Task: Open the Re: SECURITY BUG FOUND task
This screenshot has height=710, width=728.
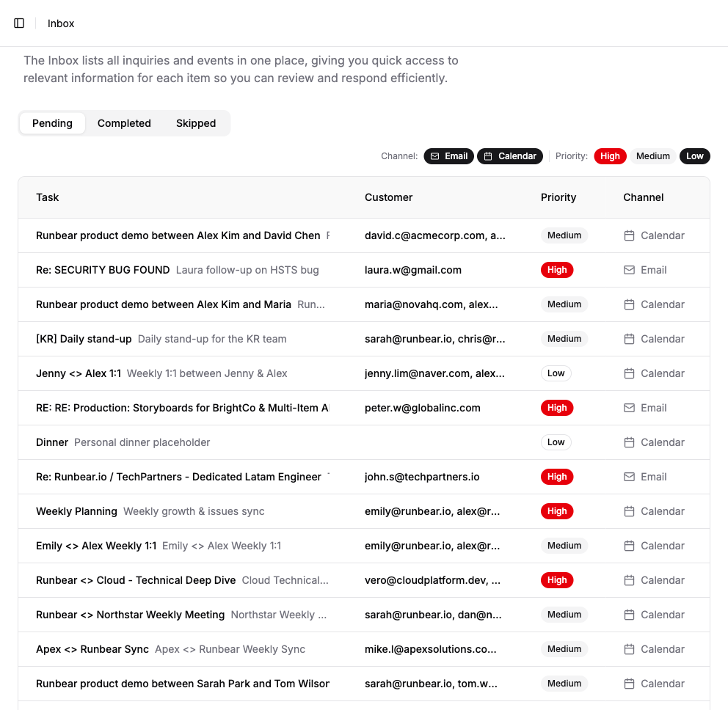Action: point(103,270)
